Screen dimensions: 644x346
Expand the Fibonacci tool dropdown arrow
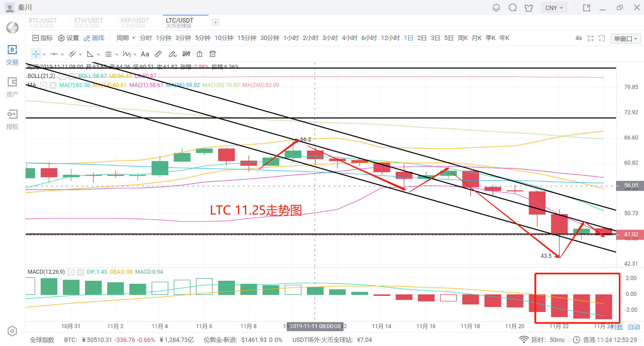click(117, 54)
